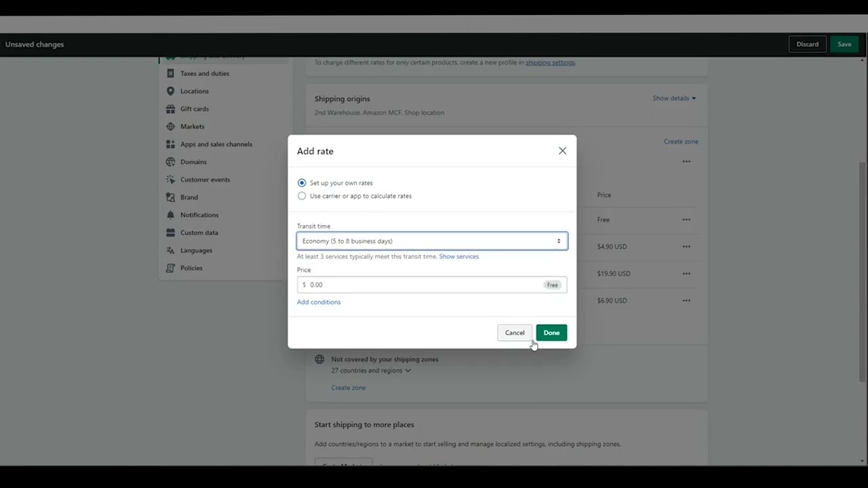Close the Add rate dialog
Viewport: 868px width, 488px height.
pos(562,150)
